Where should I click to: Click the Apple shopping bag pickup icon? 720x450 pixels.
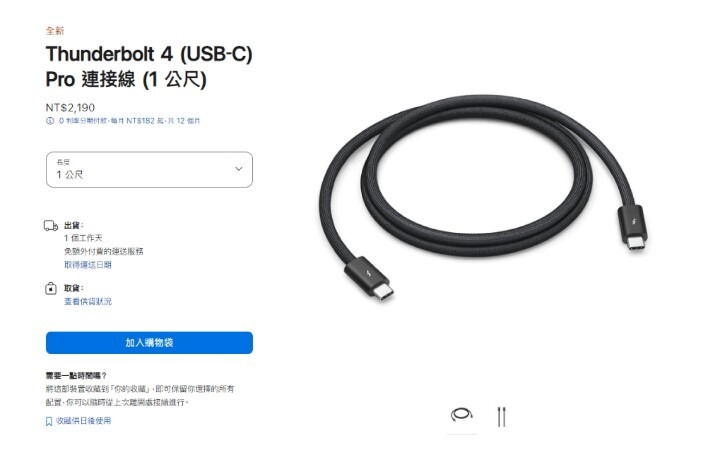(51, 288)
